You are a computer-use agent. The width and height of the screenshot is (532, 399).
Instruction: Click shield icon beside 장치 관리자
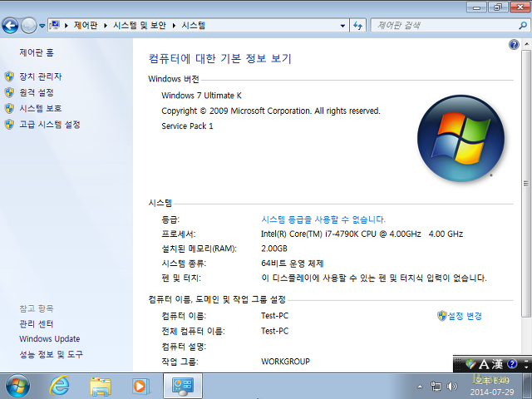[x=9, y=76]
